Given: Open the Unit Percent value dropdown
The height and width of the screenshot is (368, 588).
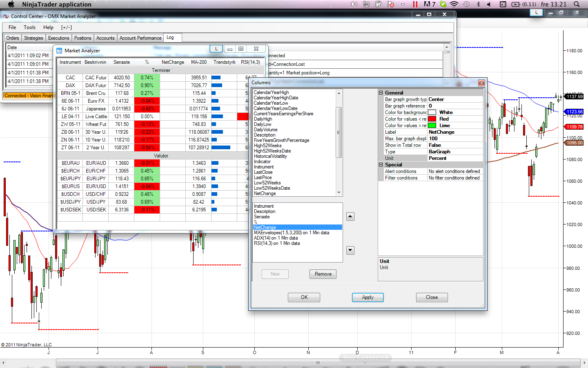Looking at the screenshot, I should coord(455,158).
